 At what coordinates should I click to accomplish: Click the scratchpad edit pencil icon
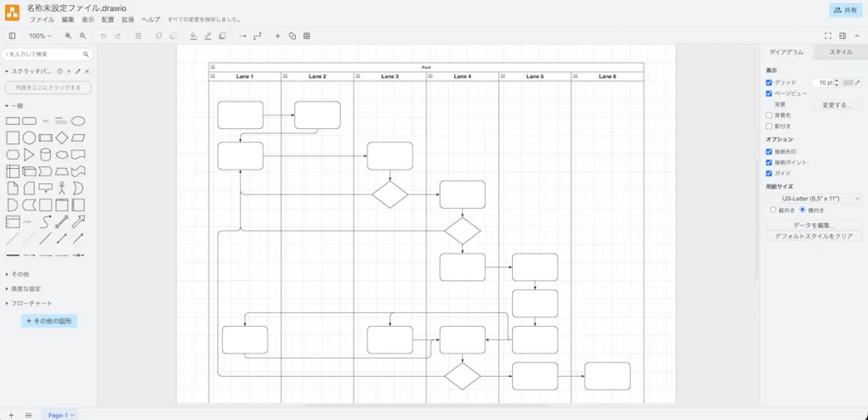click(78, 71)
